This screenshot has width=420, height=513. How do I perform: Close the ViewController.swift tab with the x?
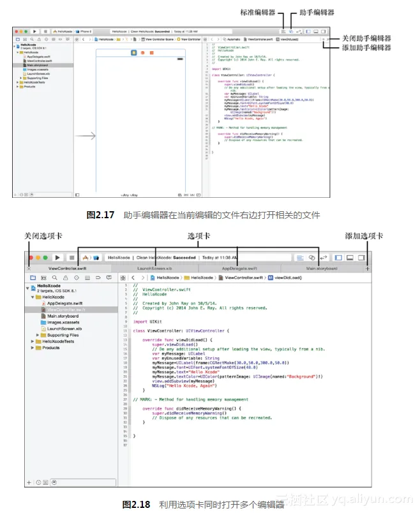[x=29, y=269]
